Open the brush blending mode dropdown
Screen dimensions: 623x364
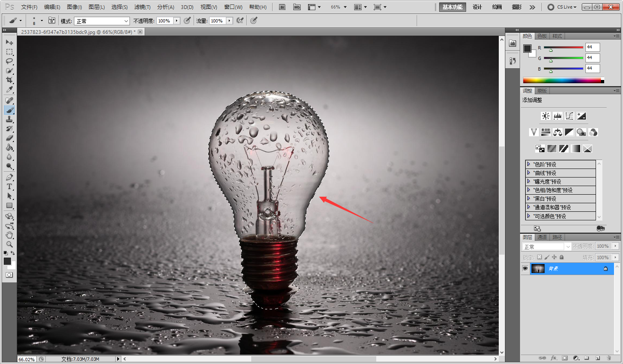click(x=101, y=21)
